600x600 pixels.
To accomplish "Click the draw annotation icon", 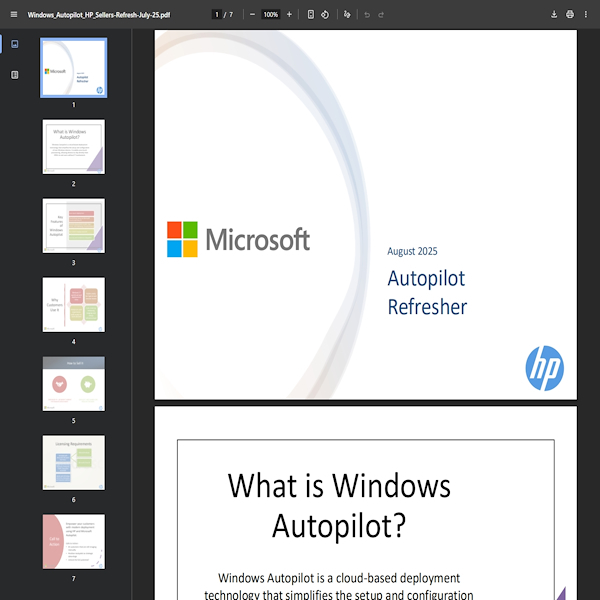I will click(x=347, y=15).
